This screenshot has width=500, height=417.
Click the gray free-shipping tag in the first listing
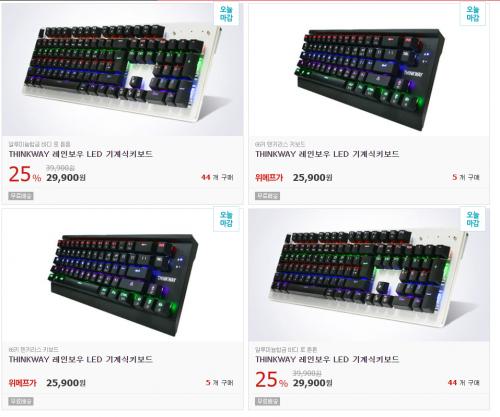click(x=21, y=196)
